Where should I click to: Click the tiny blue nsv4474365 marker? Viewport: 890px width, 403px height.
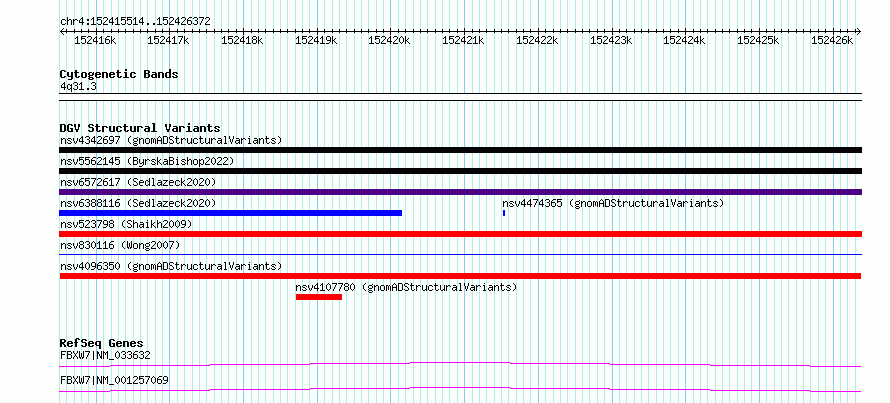click(503, 213)
